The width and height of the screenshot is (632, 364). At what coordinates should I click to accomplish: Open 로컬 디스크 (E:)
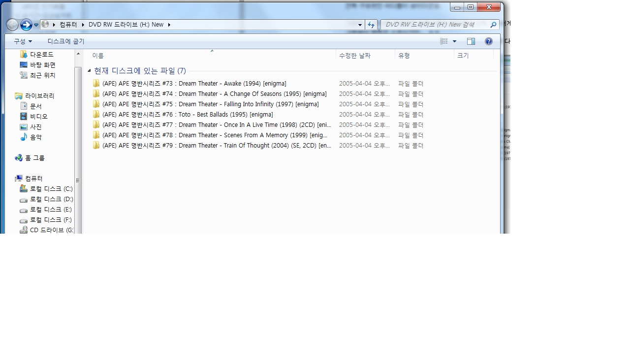tap(46, 210)
